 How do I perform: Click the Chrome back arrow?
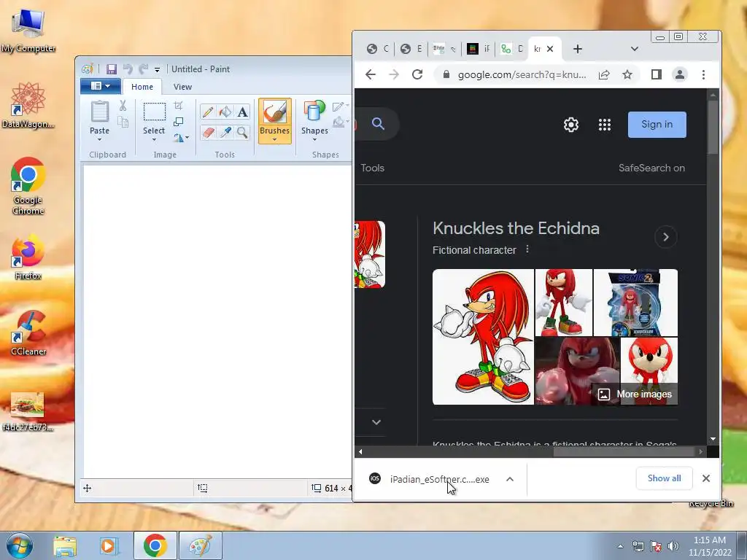click(x=371, y=75)
